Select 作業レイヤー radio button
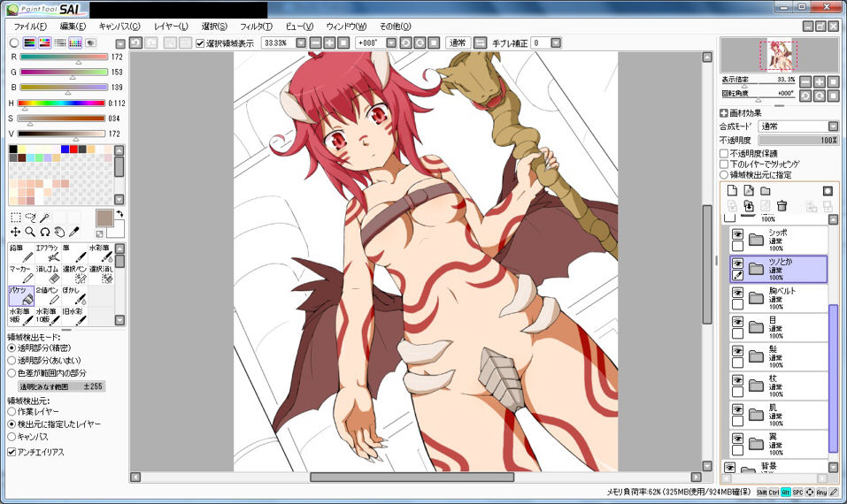847x504 pixels. pos(12,412)
